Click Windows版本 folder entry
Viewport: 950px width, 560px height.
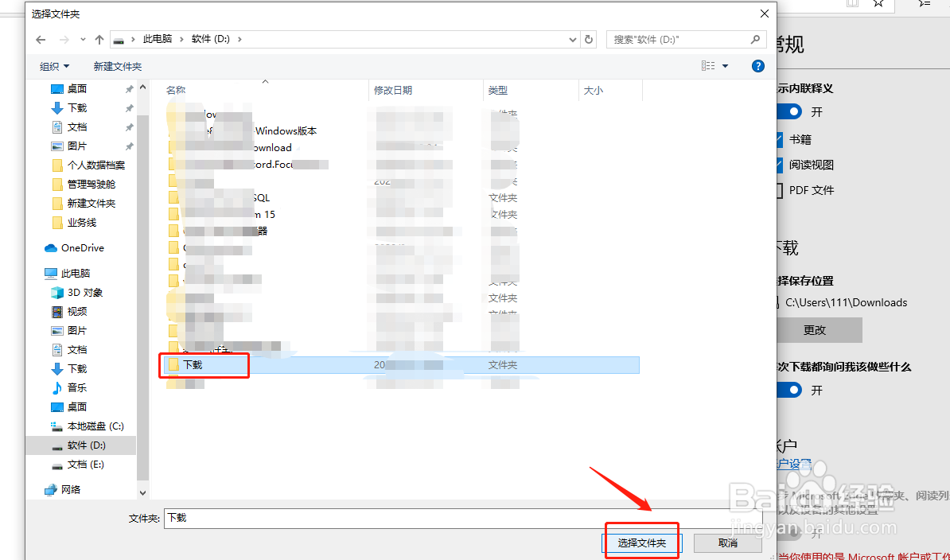point(286,131)
